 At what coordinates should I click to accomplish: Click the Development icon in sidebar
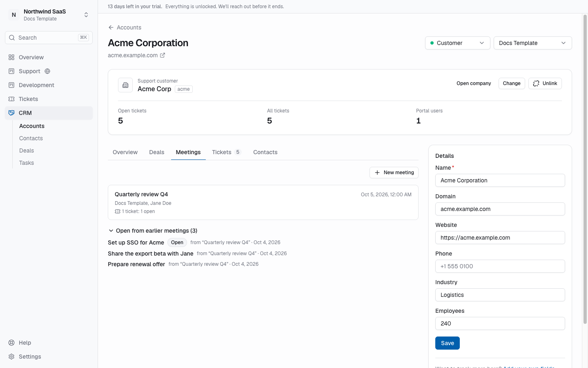click(11, 85)
